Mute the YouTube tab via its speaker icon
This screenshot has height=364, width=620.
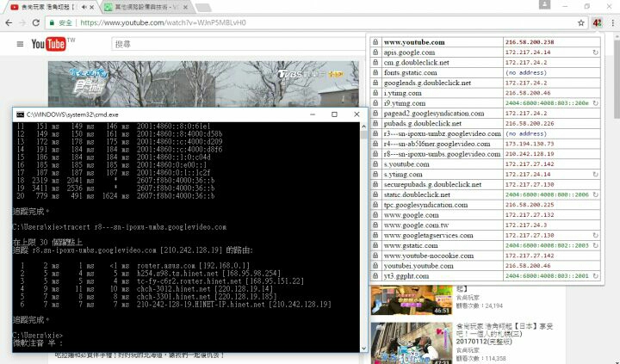(x=84, y=7)
